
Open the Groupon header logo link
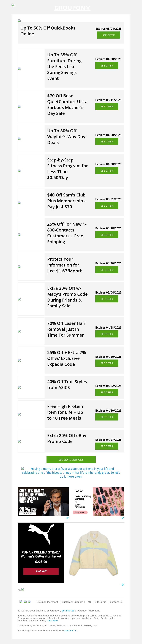pyautogui.click(x=72, y=8)
